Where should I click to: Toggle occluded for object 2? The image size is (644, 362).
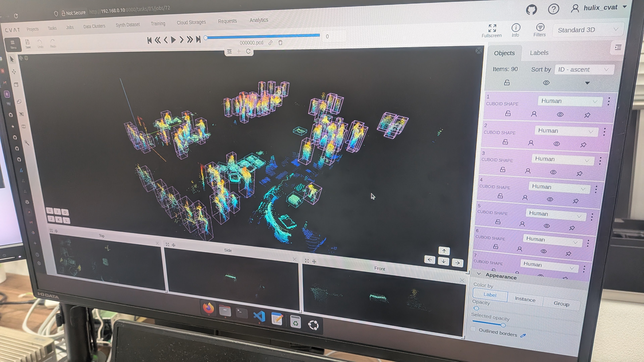(531, 143)
